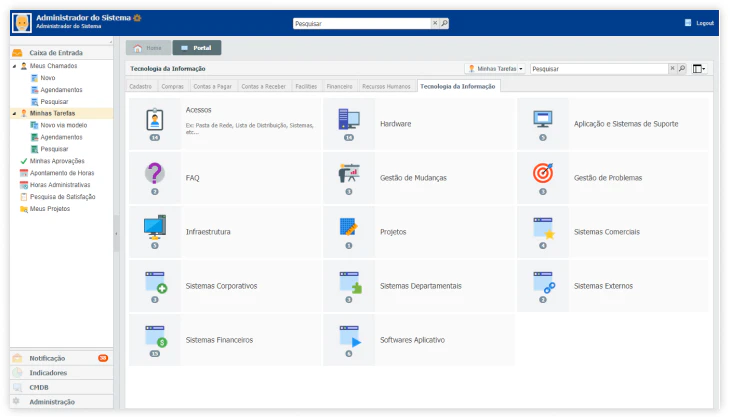Click the gear icon beside Administrador do Sistema
This screenshot has height=419, width=730.
[137, 18]
